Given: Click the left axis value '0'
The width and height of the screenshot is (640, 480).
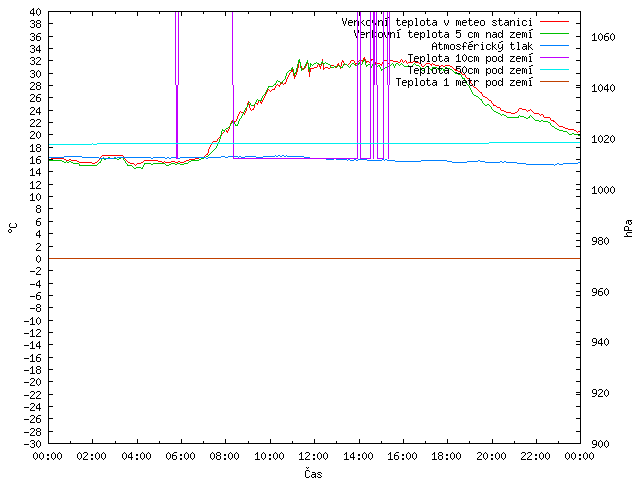Looking at the screenshot, I should (x=38, y=259).
